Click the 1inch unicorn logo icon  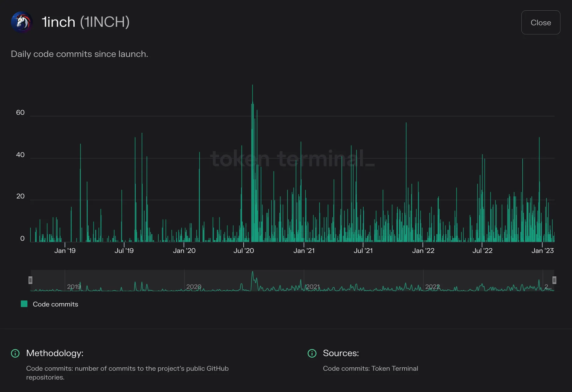pos(22,22)
